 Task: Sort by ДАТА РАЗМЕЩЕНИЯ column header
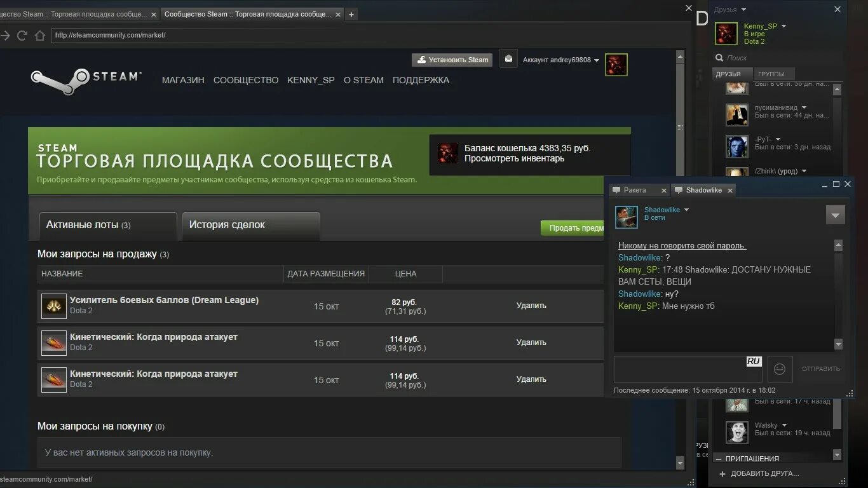pyautogui.click(x=326, y=274)
